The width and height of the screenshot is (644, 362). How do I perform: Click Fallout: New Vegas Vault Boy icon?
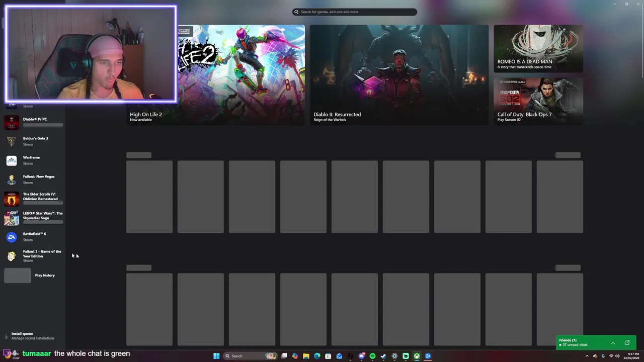pos(12,179)
